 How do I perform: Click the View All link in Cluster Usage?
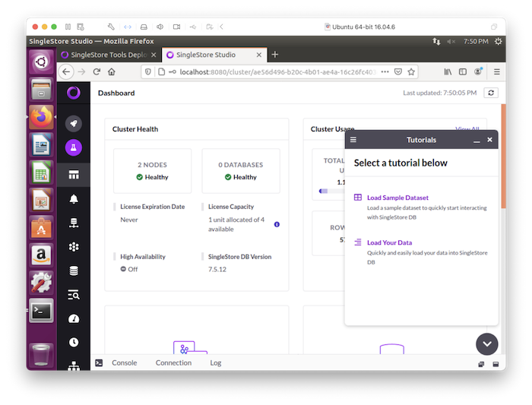click(467, 129)
